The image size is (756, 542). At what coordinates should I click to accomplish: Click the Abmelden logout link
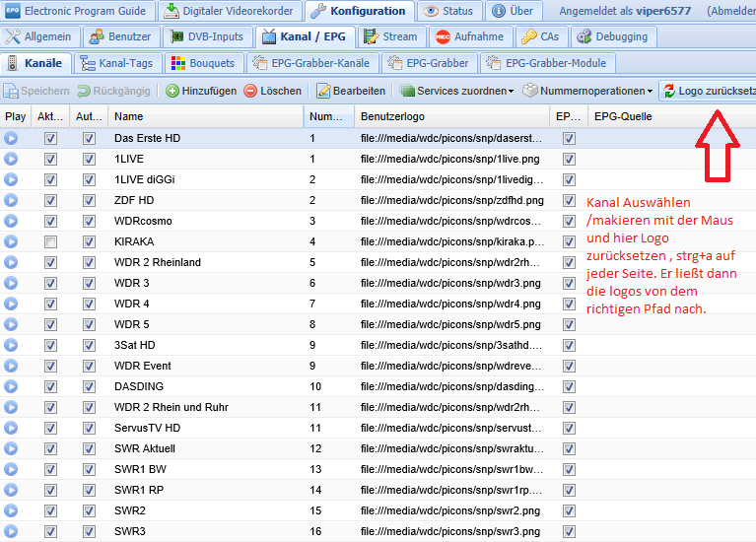732,11
